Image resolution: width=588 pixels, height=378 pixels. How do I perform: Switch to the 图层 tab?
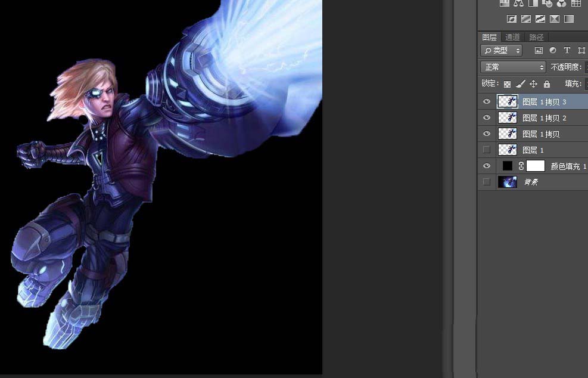tap(489, 37)
